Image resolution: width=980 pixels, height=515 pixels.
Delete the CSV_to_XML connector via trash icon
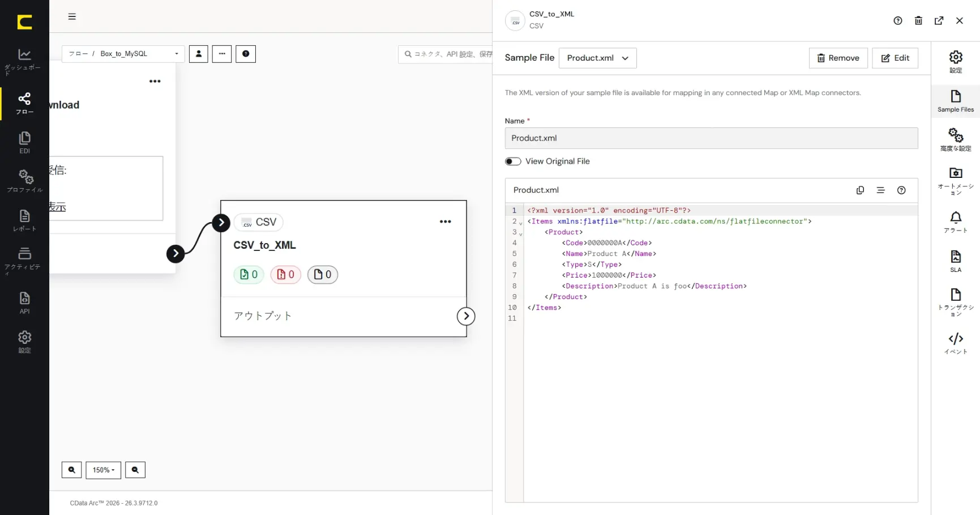pyautogui.click(x=918, y=21)
